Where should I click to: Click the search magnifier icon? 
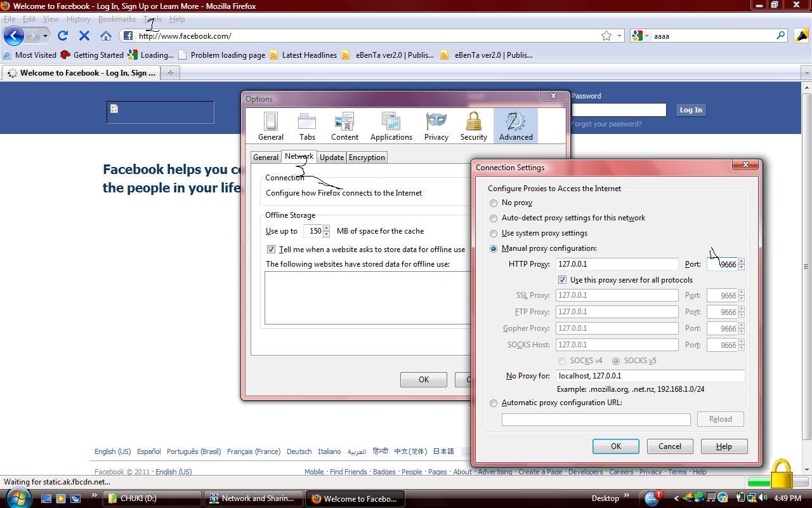point(781,36)
